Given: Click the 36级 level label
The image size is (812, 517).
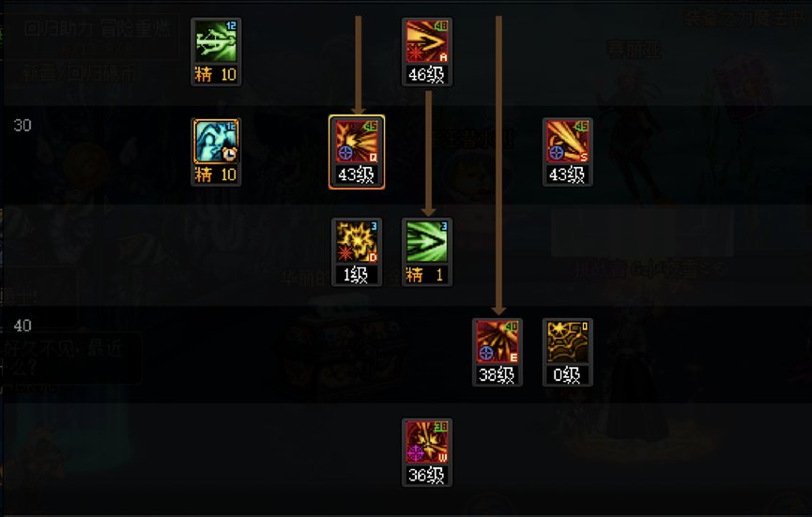Looking at the screenshot, I should click(427, 476).
